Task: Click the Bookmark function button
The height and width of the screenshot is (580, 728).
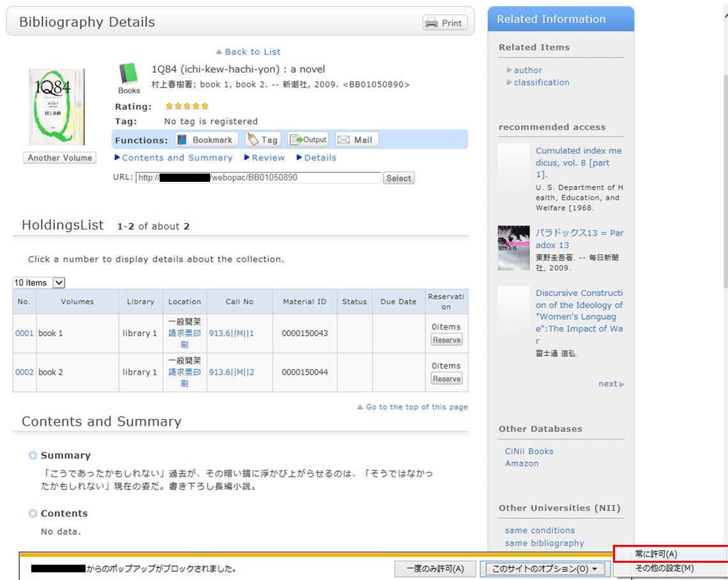Action: (x=206, y=140)
